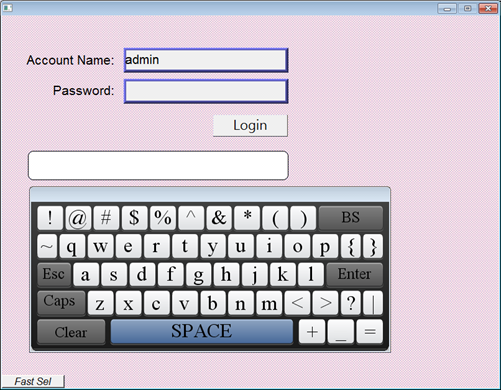Tap the letter w key

point(100,246)
